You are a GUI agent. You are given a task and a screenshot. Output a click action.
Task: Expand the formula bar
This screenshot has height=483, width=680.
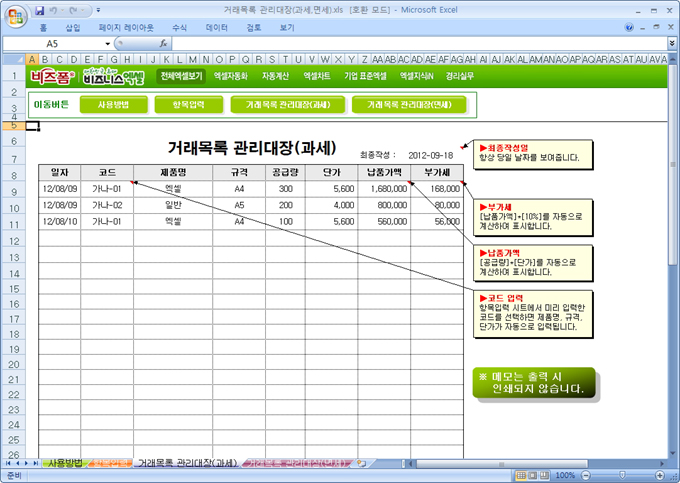[x=671, y=44]
